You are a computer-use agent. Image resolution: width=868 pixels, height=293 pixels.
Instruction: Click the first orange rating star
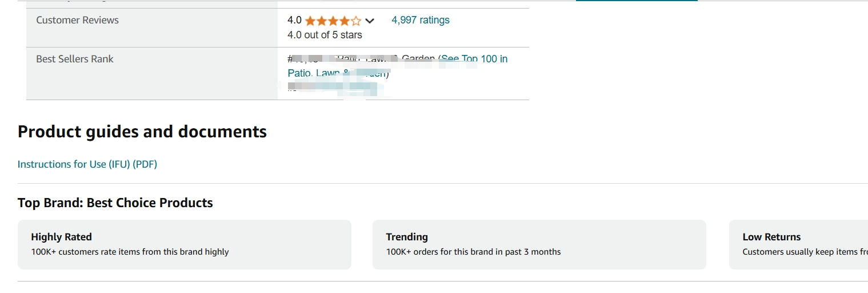[310, 21]
